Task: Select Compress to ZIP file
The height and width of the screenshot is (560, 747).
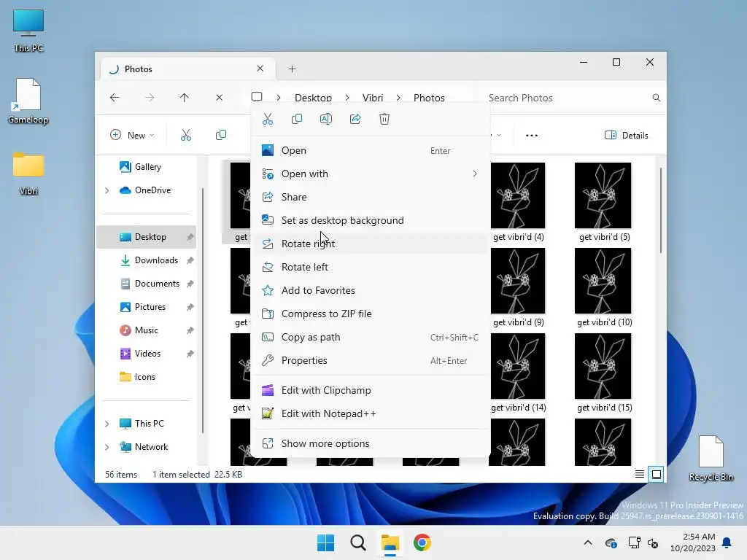Action: point(370,314)
